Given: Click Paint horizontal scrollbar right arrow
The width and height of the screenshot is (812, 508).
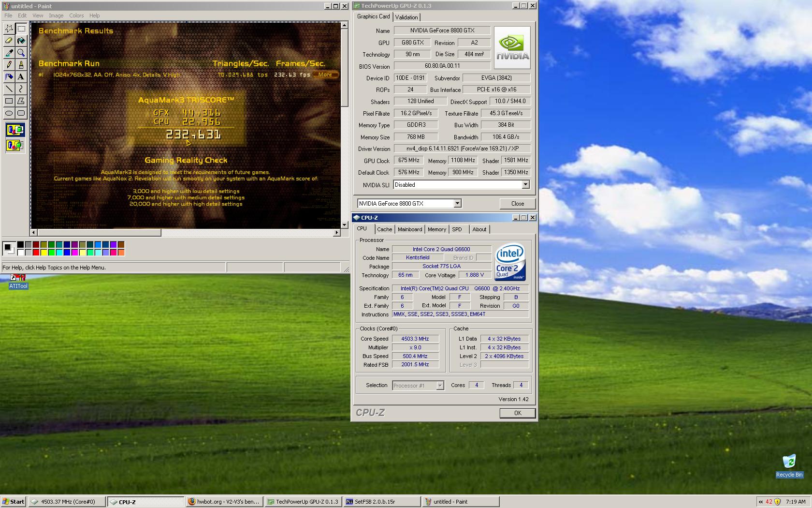Looking at the screenshot, I should tap(336, 233).
